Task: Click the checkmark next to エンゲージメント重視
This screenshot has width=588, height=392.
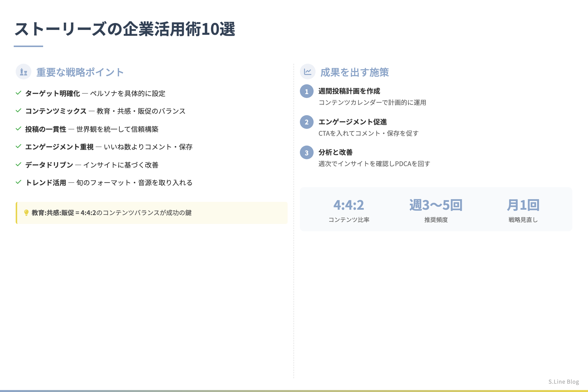Action: point(19,146)
